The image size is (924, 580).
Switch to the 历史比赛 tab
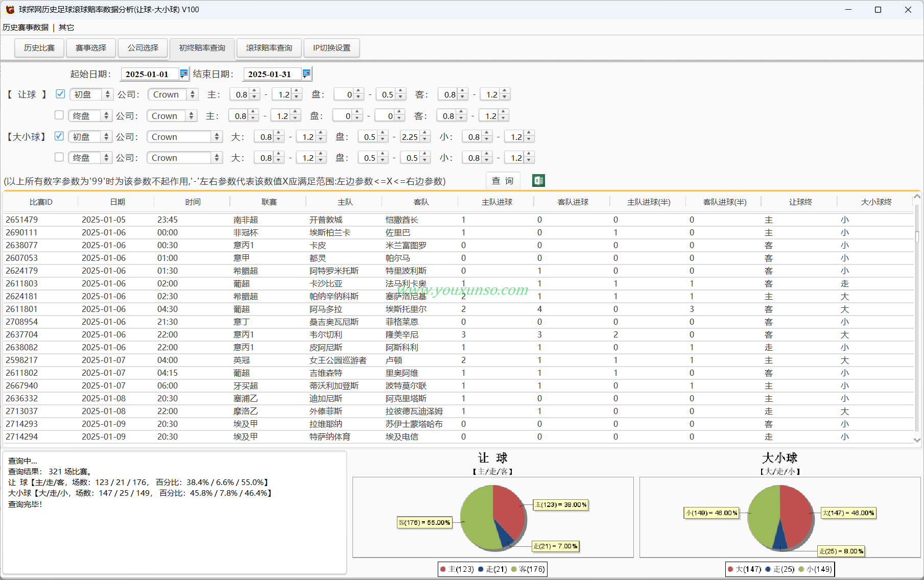coord(39,48)
